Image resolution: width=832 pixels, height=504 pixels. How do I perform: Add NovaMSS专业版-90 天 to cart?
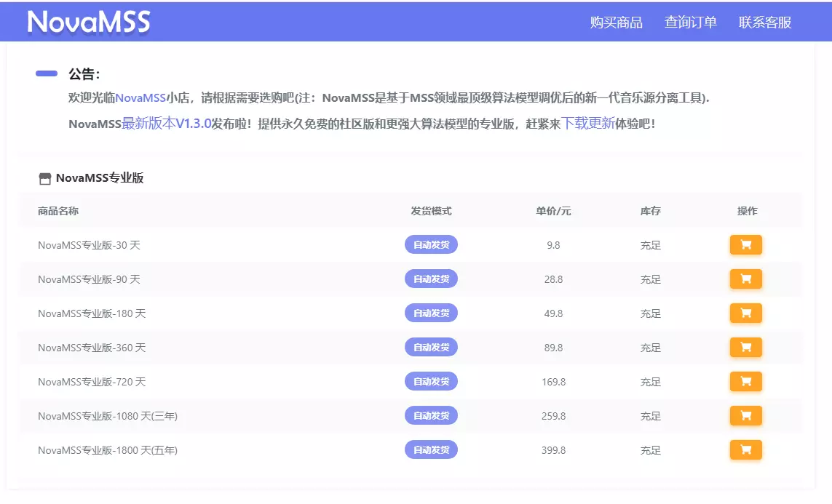[745, 279]
